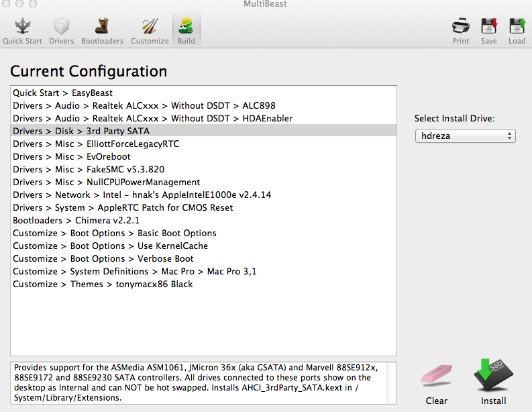Select the Chimera v2.2.1 bootloader row

tap(203, 220)
